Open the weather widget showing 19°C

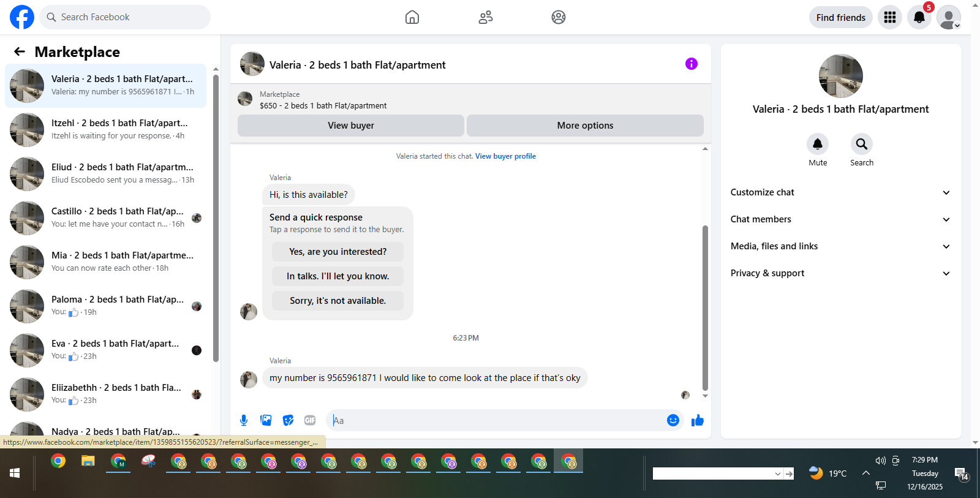click(827, 473)
